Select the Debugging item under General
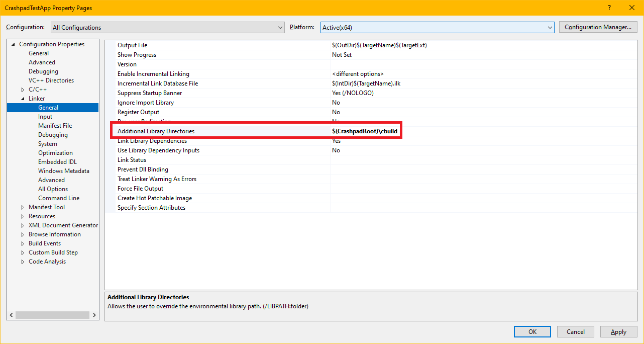644x344 pixels. tap(43, 71)
